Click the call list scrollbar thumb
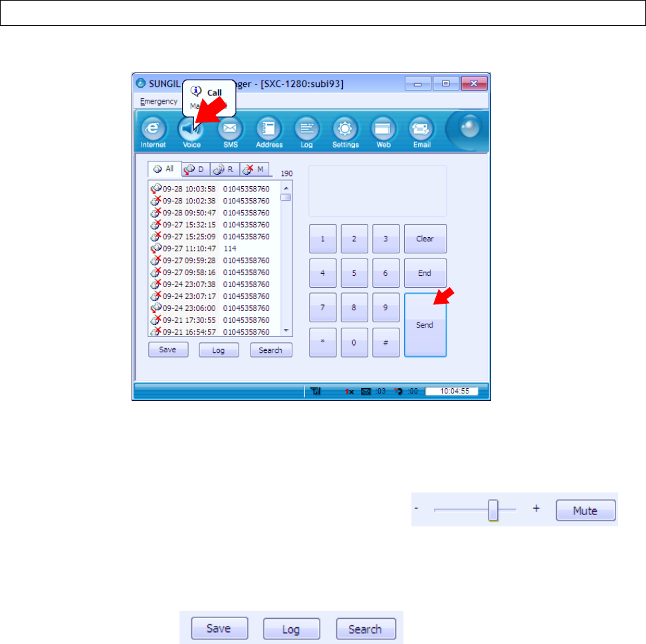This screenshot has height=644, width=646. (286, 197)
